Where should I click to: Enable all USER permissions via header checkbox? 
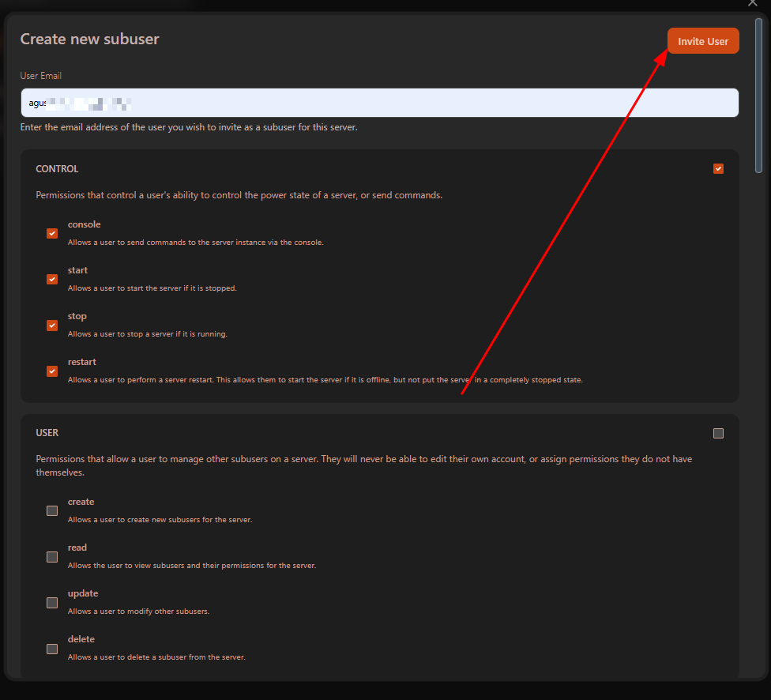pos(718,433)
